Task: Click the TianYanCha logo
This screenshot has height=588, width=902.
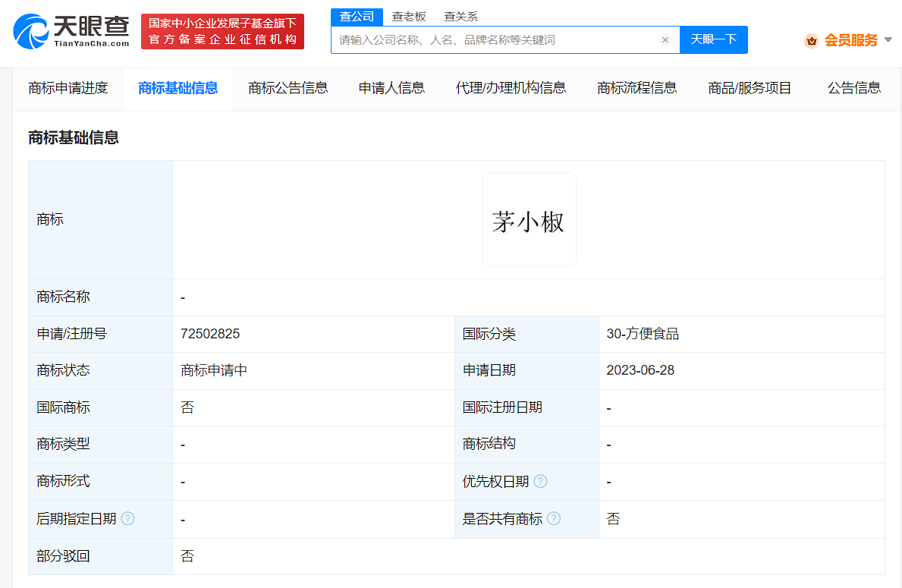Action: 71,32
